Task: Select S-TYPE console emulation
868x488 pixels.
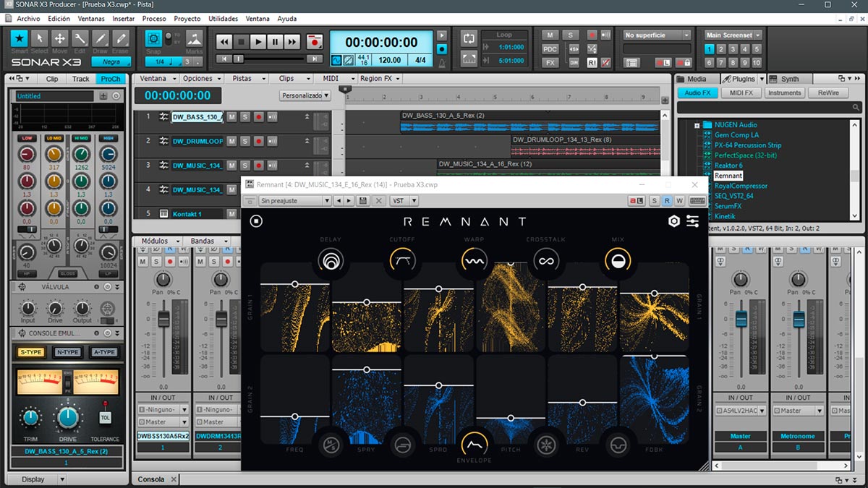Action: point(31,352)
